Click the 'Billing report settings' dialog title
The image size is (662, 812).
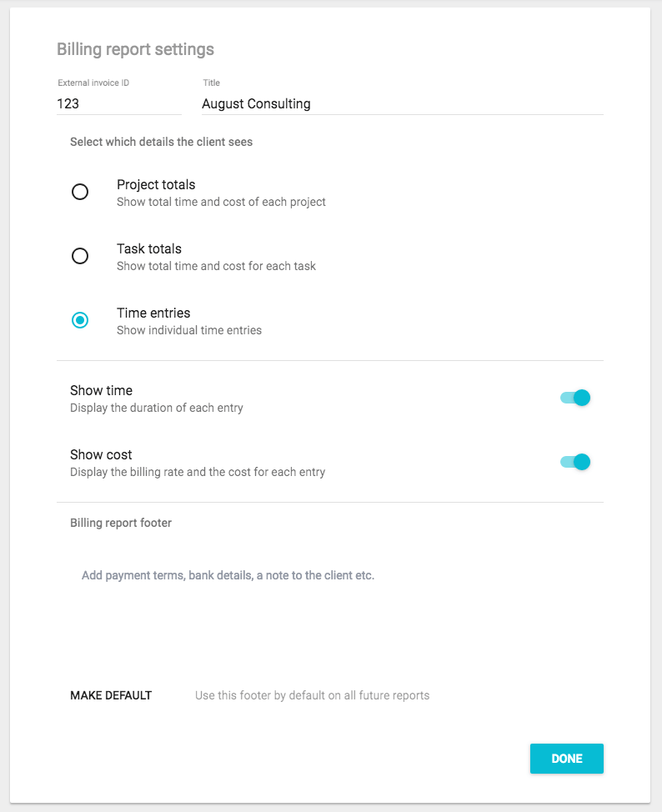(135, 49)
